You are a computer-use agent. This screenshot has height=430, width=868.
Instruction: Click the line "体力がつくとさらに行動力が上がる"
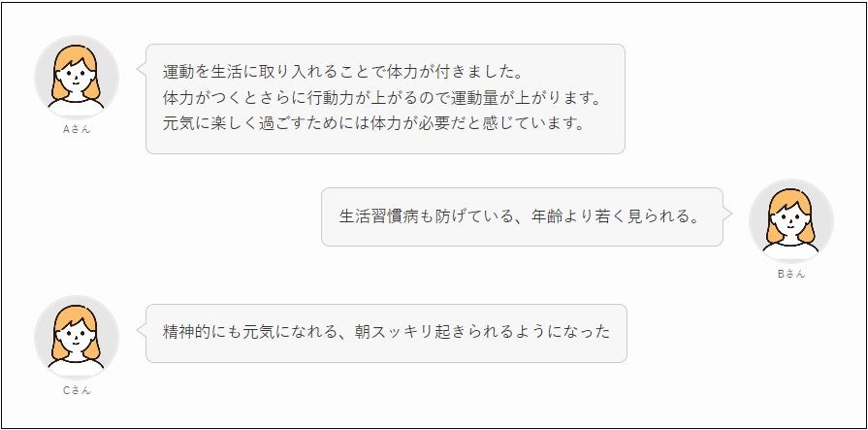coord(301,99)
